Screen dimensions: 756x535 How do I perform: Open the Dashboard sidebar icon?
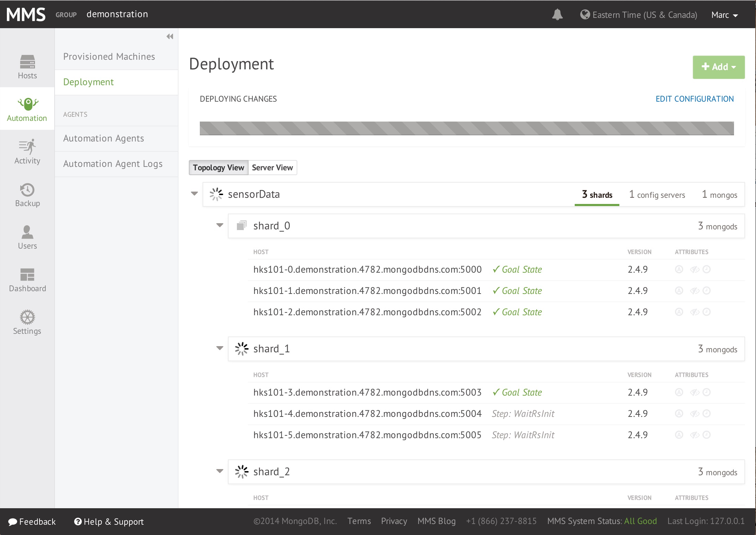[x=27, y=275]
